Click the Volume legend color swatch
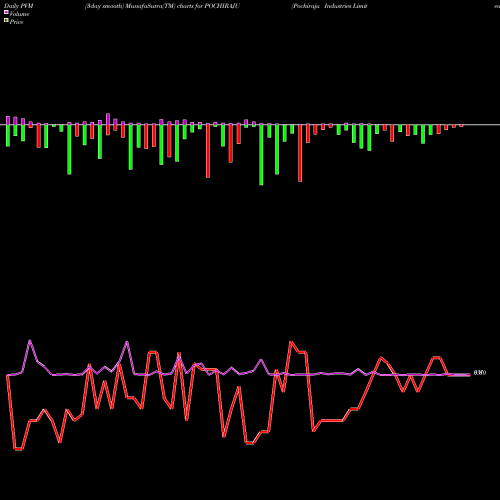 pos(6,13)
